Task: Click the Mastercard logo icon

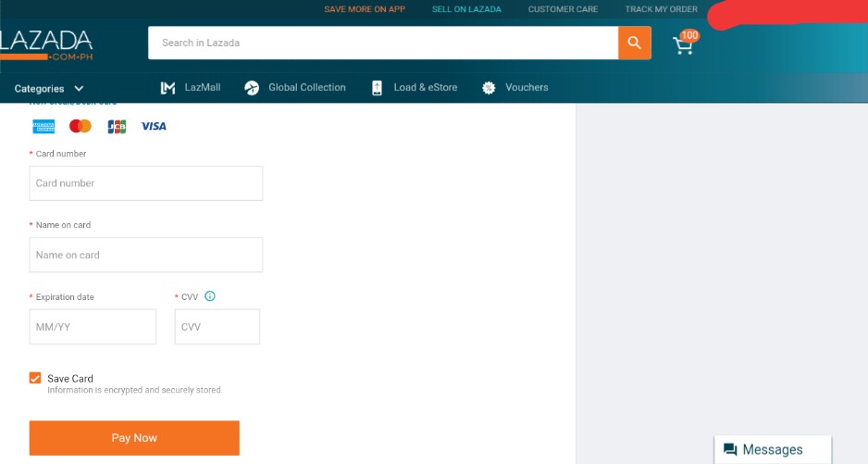Action: [81, 126]
